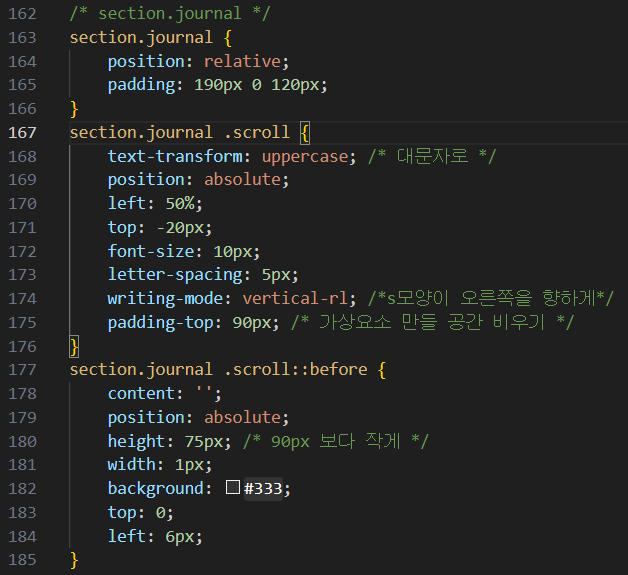Screen dimensions: 628x575
Task: Click line number 162 in gutter
Action: [22, 14]
